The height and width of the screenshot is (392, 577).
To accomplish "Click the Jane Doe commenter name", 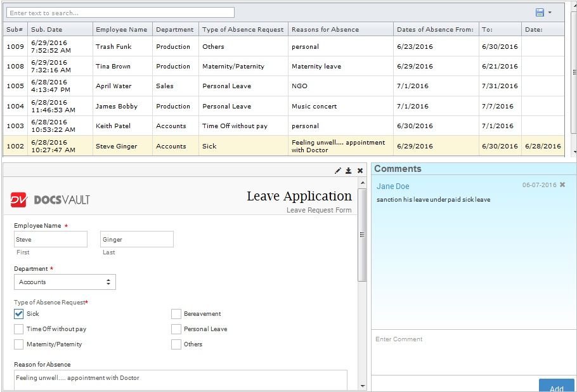I will pos(392,186).
